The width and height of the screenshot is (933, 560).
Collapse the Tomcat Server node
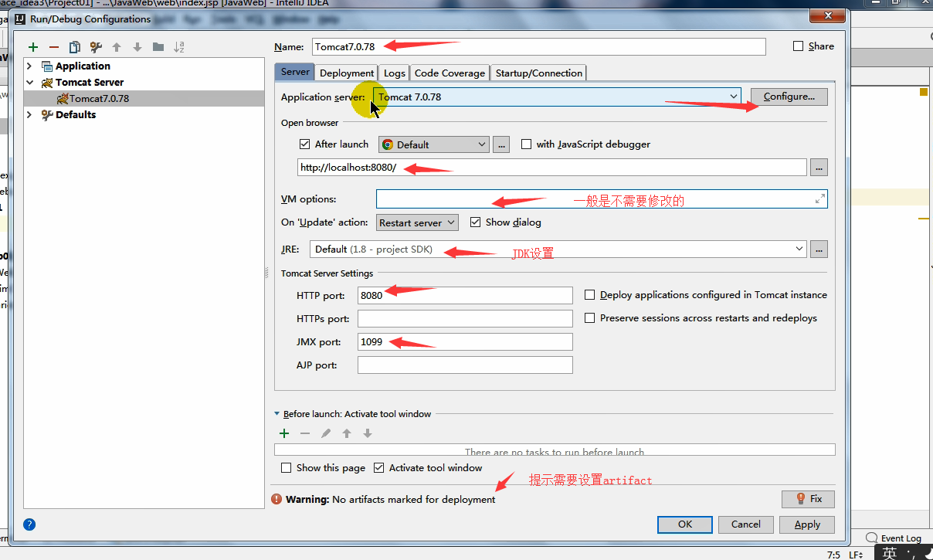coord(29,83)
